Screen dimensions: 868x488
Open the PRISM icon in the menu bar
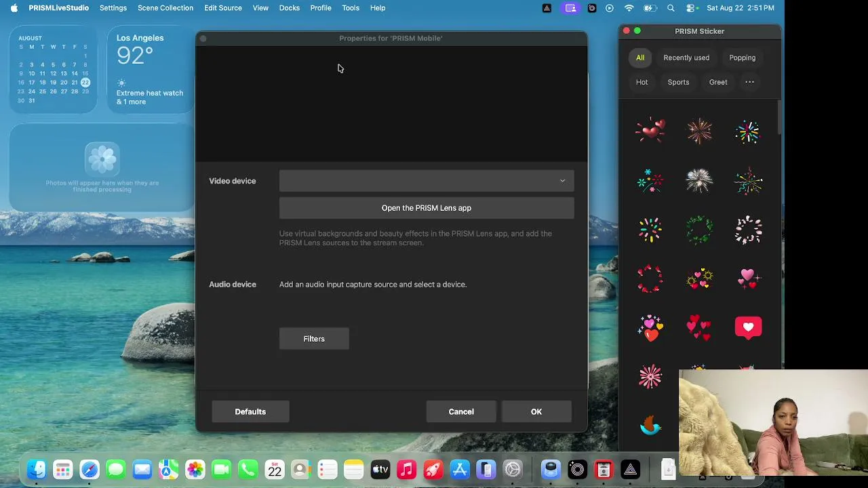547,8
